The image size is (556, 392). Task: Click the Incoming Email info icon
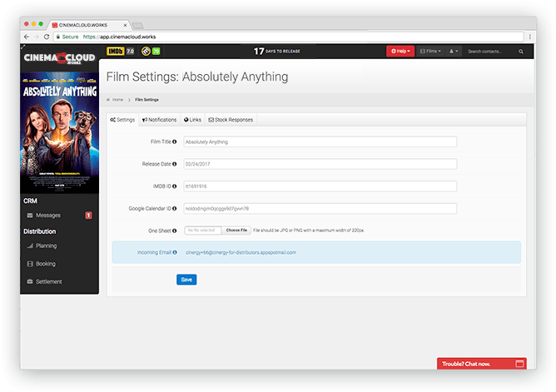tap(175, 251)
